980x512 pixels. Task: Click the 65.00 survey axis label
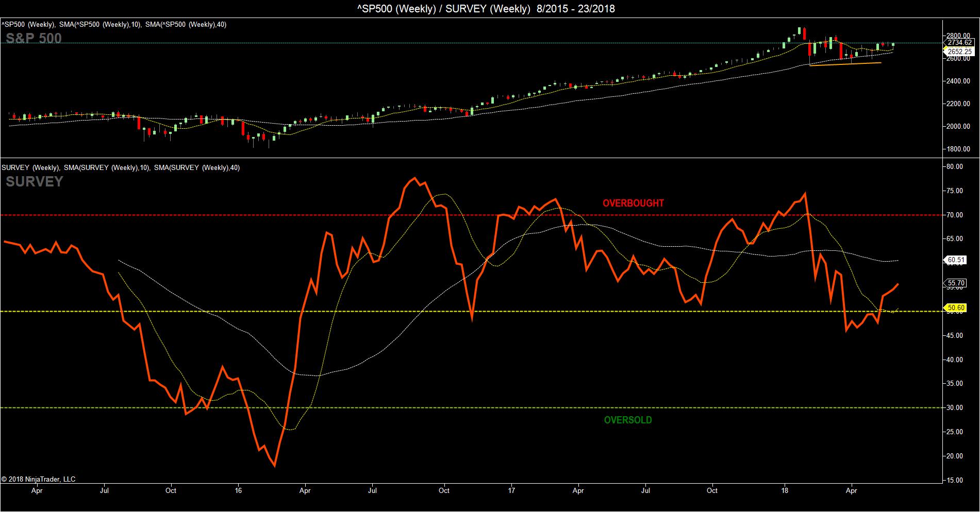tap(955, 239)
